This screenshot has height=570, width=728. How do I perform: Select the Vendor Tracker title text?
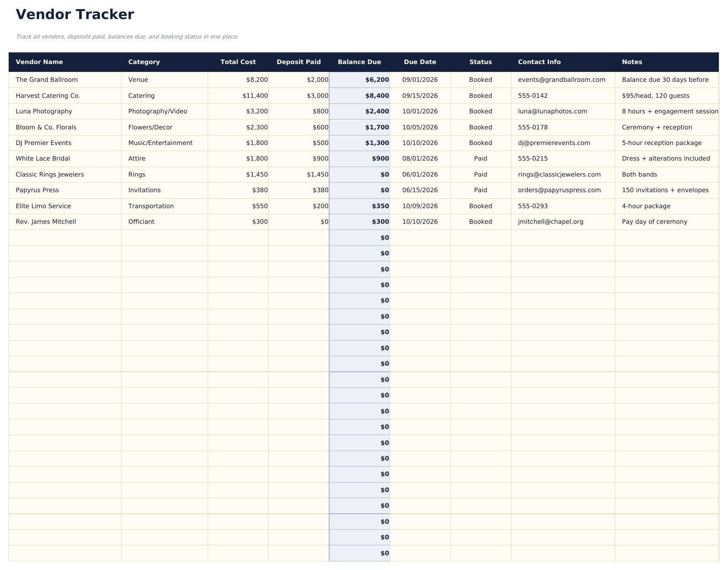(x=74, y=14)
